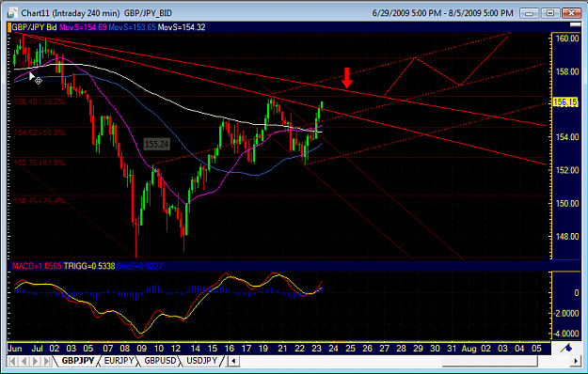Click the chart icon in title bar

(12, 13)
